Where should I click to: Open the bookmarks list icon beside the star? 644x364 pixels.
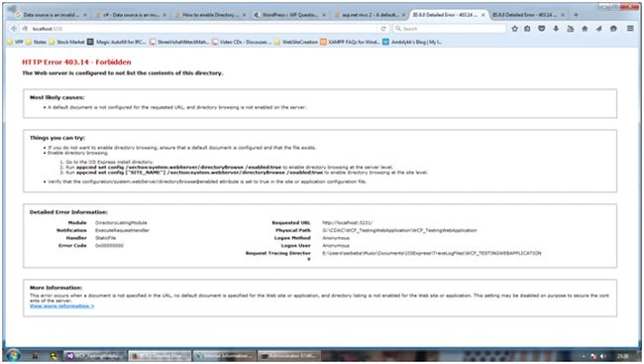pyautogui.click(x=527, y=29)
